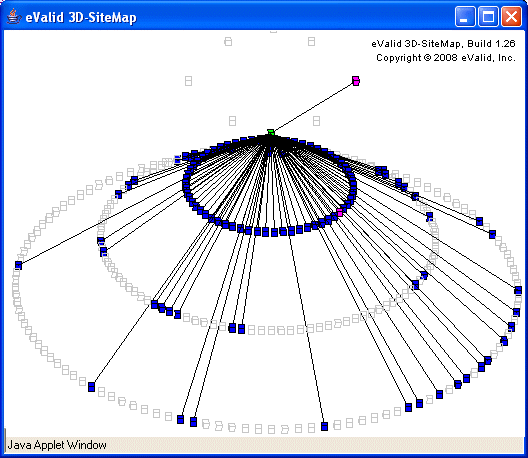The height and width of the screenshot is (458, 528).
Task: Click the Copyright 2008 eValid, Inc. text
Action: tap(446, 58)
